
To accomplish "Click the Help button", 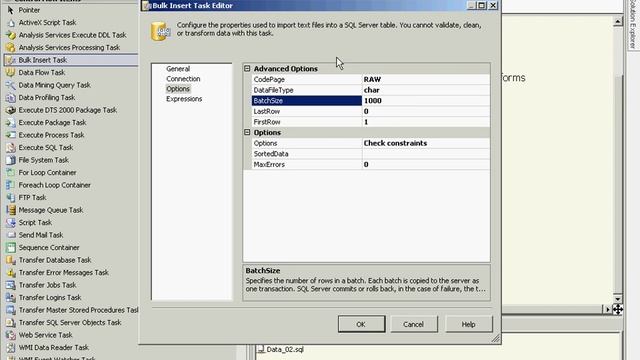I will coord(469,324).
